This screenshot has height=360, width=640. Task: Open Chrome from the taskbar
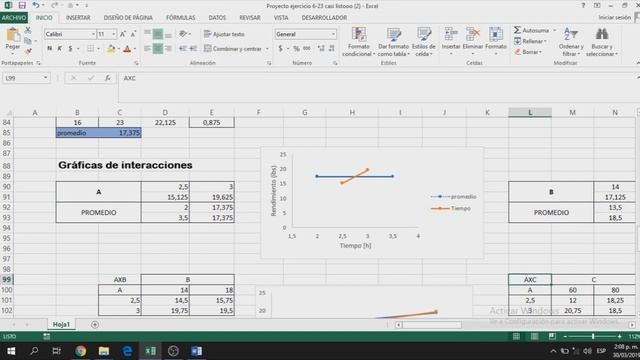pyautogui.click(x=80, y=351)
